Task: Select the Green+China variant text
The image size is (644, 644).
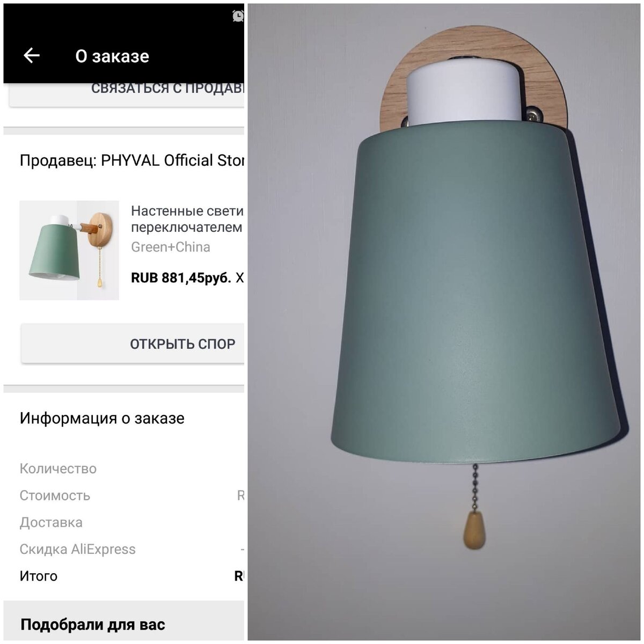Action: (x=171, y=247)
